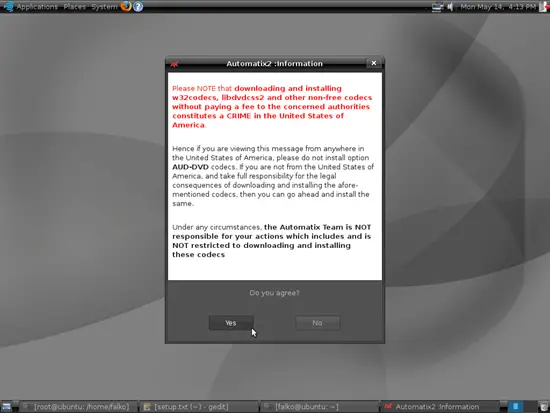Click the dialog title 'Automatix2 :Information'
550x413 pixels.
274,64
